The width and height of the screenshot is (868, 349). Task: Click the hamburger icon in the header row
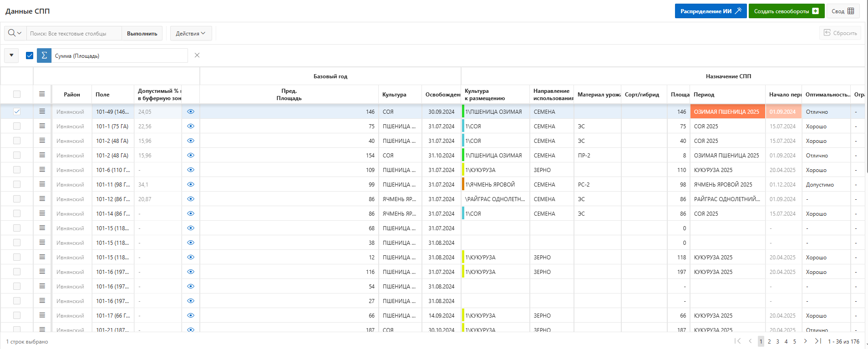[x=42, y=94]
